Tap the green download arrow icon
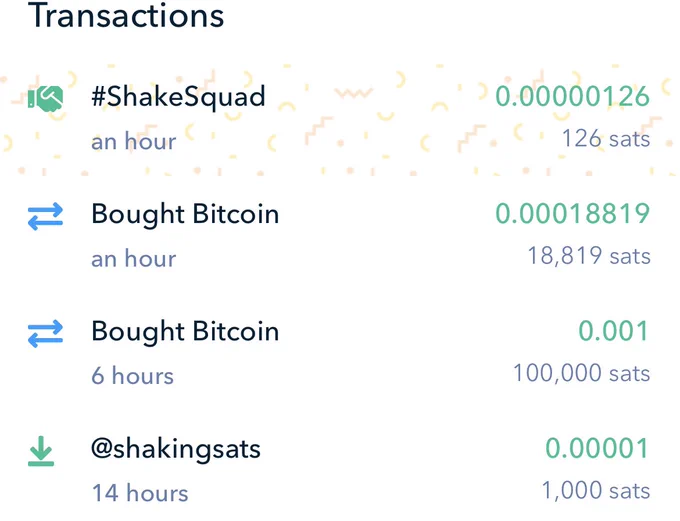This screenshot has height=521, width=680. click(41, 451)
